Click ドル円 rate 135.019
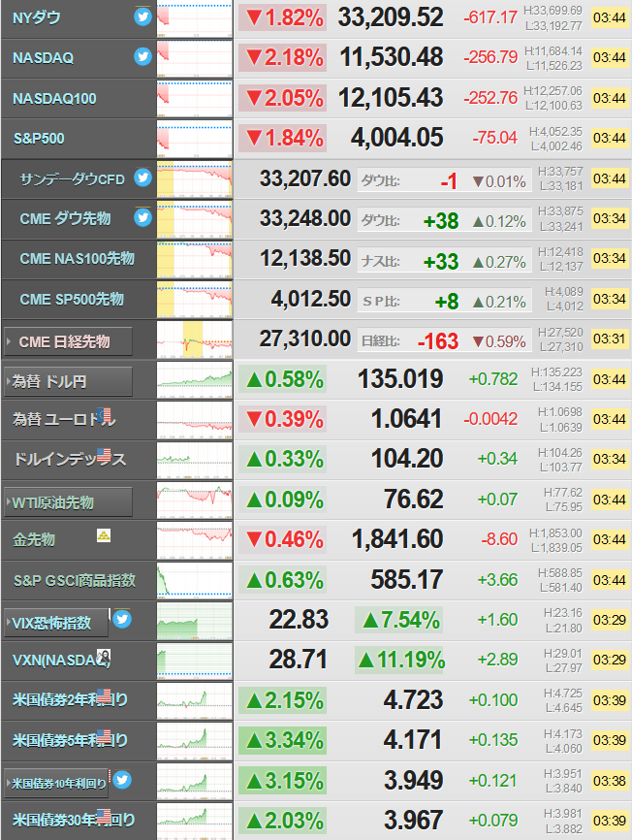 click(400, 379)
